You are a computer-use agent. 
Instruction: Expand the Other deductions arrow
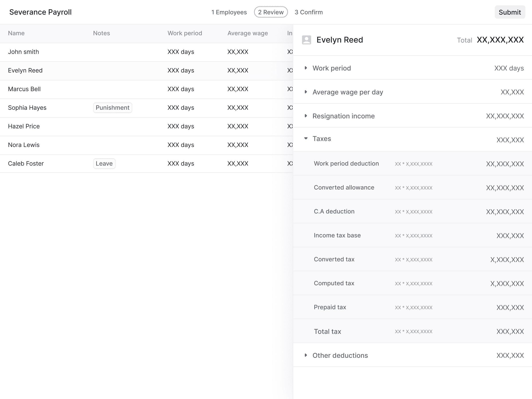(x=306, y=355)
